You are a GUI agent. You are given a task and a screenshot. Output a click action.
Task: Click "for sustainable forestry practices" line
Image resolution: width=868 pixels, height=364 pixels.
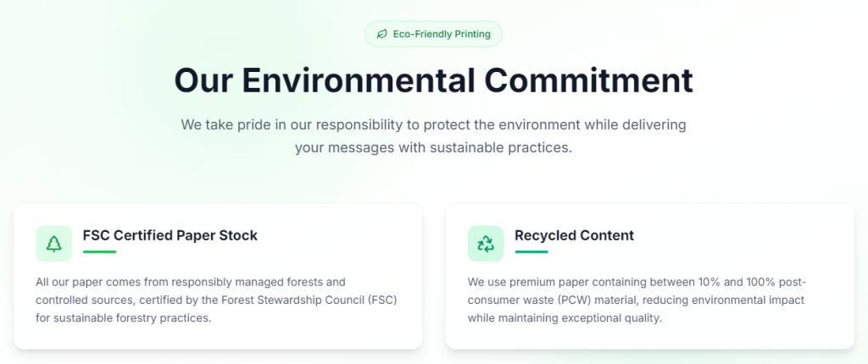coord(123,318)
